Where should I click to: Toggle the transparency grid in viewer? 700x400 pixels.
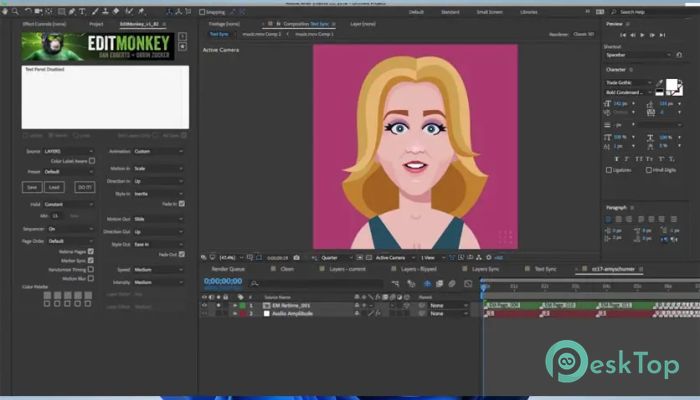pyautogui.click(x=369, y=258)
